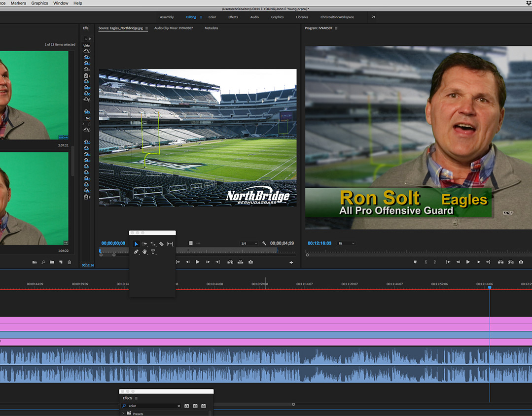Open Program monitor Fit zoom dropdown
Viewport: 532px width, 416px height.
(347, 243)
